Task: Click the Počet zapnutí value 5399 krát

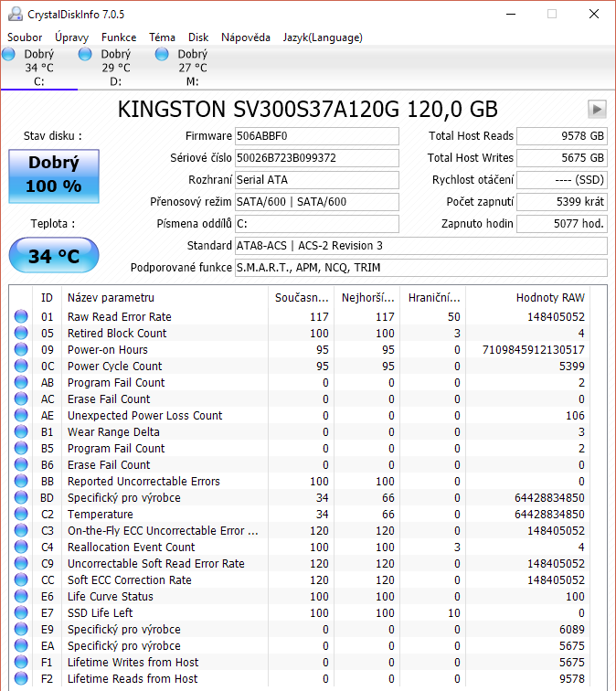Action: pos(562,202)
